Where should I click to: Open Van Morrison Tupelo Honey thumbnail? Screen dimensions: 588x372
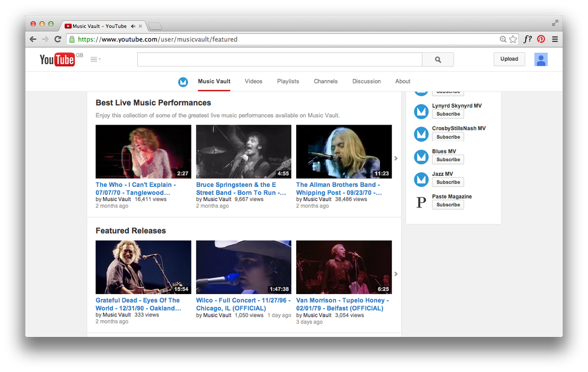click(x=344, y=267)
